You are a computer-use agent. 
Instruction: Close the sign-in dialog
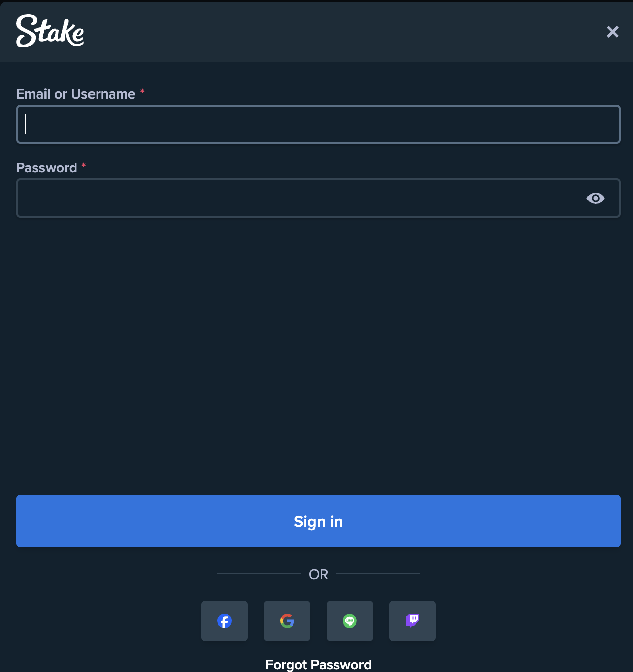tap(612, 32)
